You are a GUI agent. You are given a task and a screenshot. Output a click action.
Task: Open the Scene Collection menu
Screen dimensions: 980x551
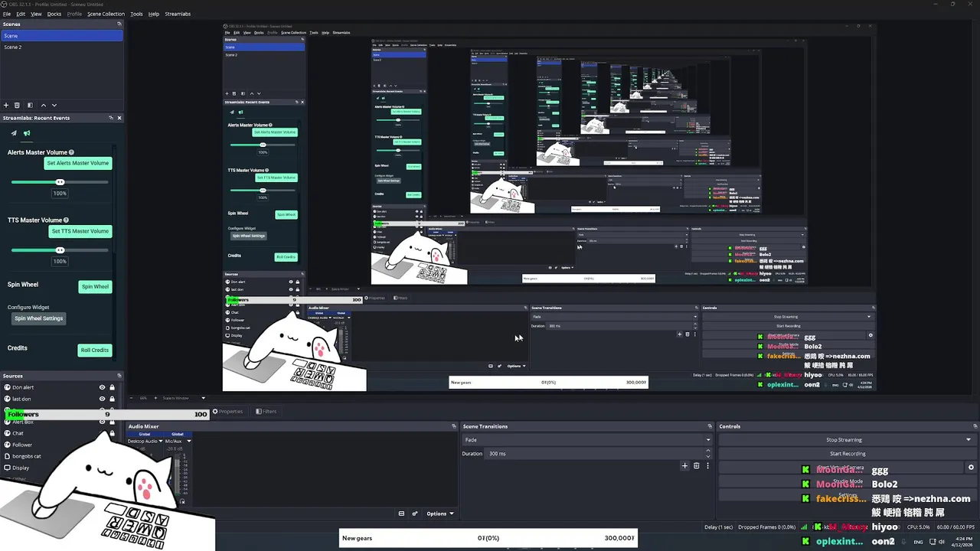[106, 14]
